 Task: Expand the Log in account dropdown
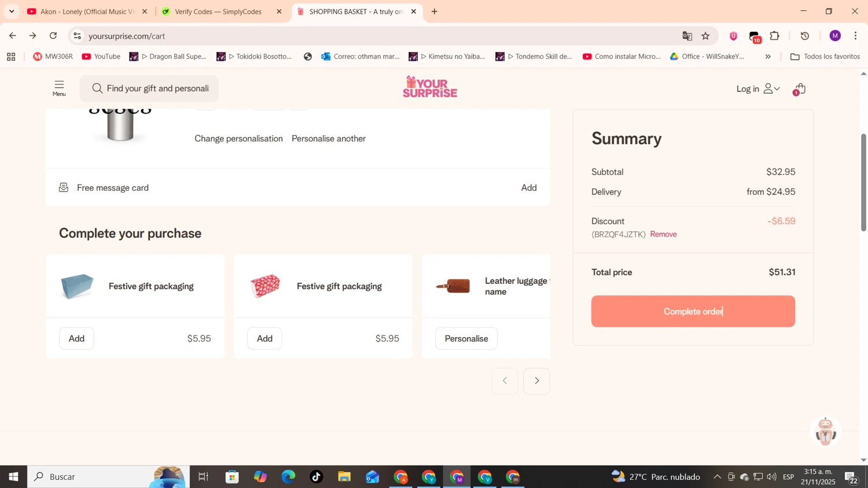[x=777, y=89]
